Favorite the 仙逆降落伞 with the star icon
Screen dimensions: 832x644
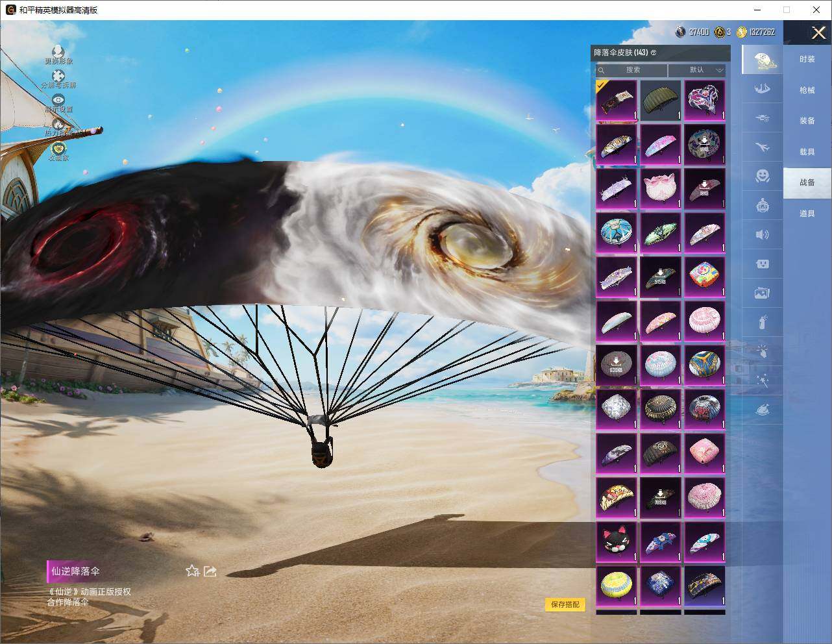pyautogui.click(x=192, y=571)
